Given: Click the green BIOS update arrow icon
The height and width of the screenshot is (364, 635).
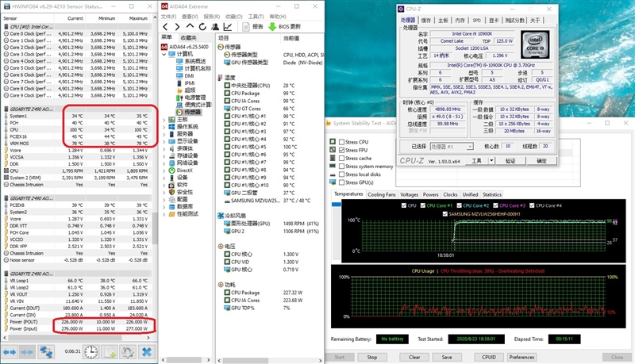Looking at the screenshot, I should tap(272, 27).
